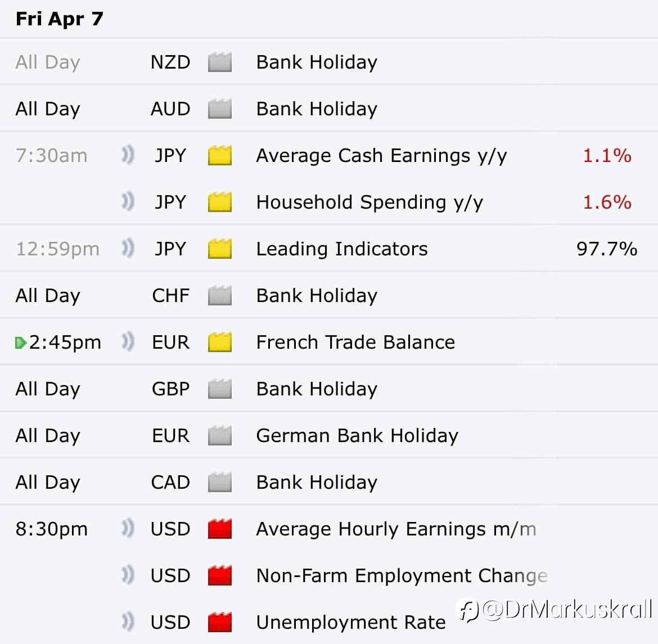
Task: Select Leading Indicators event row
Action: click(341, 249)
